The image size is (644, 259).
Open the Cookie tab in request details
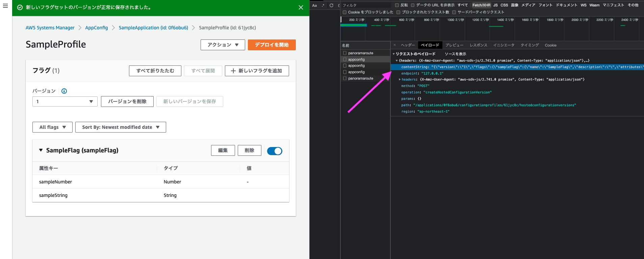pyautogui.click(x=550, y=45)
